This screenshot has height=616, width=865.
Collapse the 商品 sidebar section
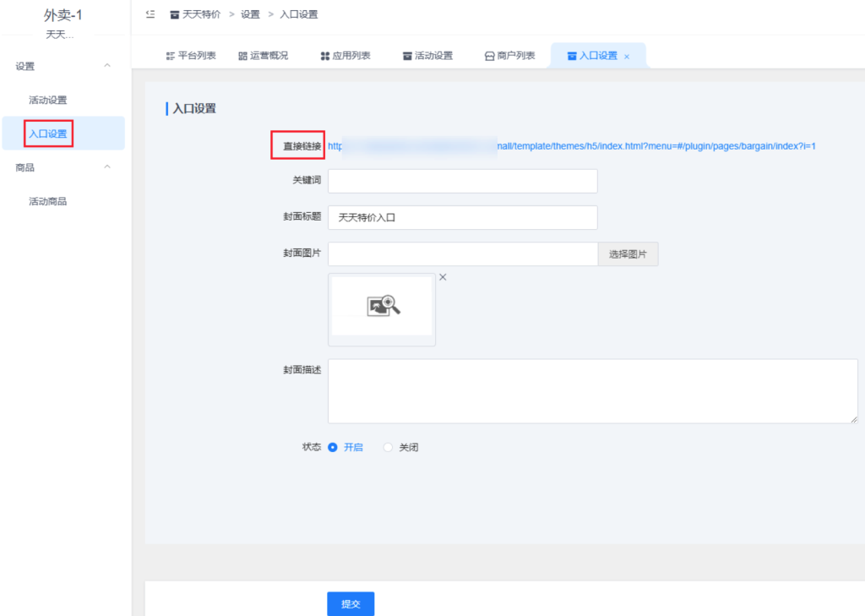pos(106,167)
